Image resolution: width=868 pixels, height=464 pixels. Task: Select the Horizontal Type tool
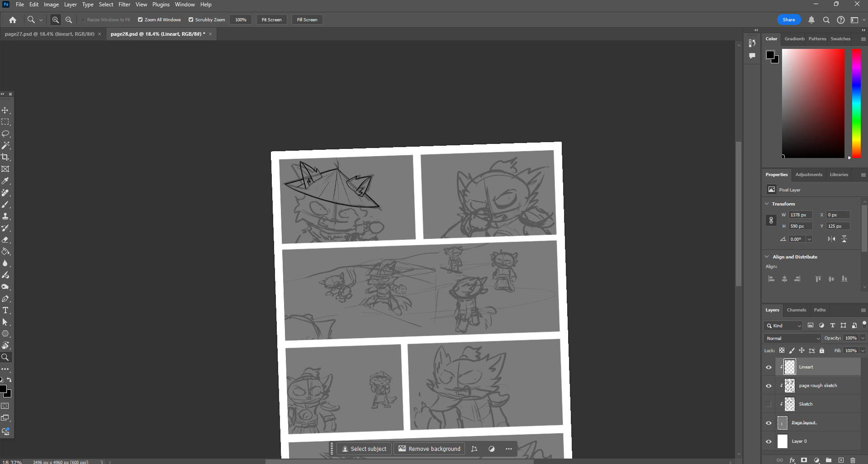coord(5,310)
